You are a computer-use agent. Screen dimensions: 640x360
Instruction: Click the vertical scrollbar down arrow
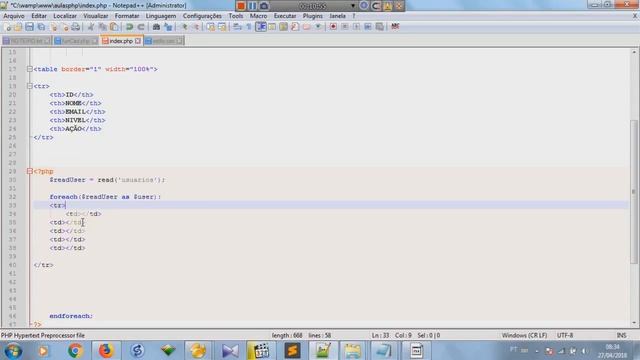click(634, 323)
